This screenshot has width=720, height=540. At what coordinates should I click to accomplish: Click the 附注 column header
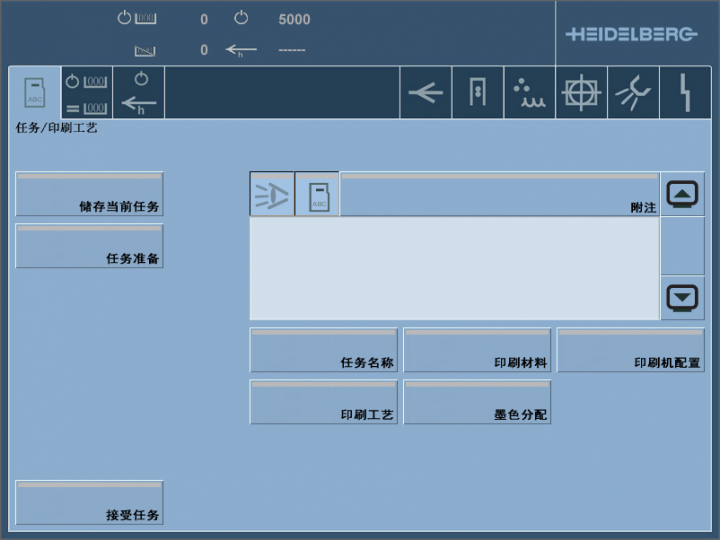coord(500,194)
